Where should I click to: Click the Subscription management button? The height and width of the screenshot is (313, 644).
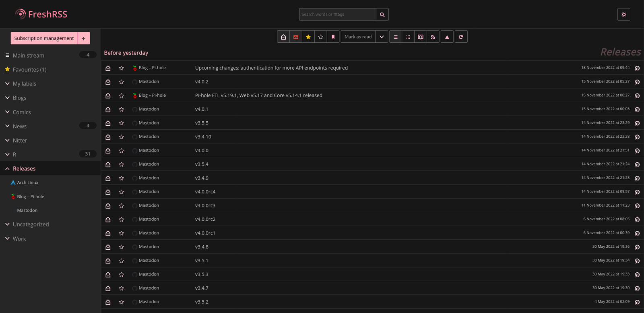[44, 38]
